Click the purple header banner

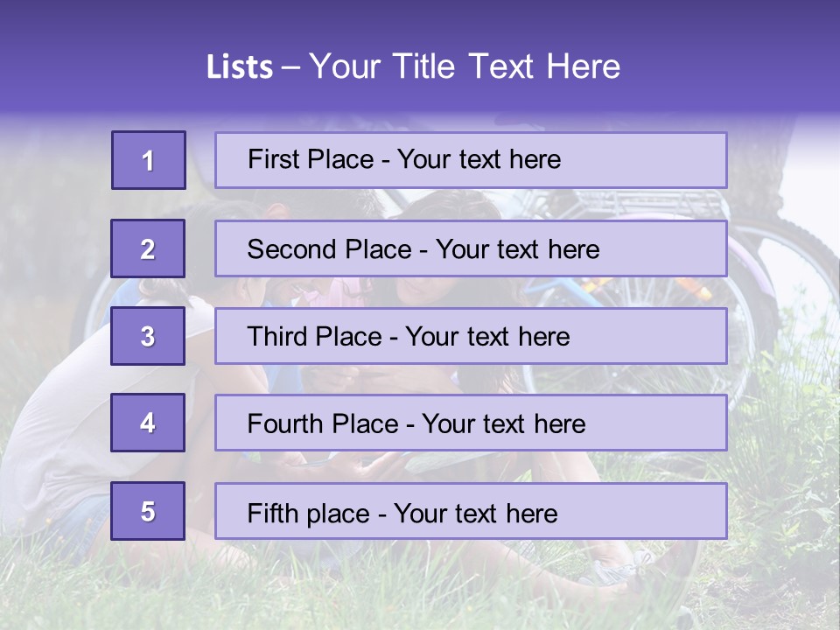[420, 56]
